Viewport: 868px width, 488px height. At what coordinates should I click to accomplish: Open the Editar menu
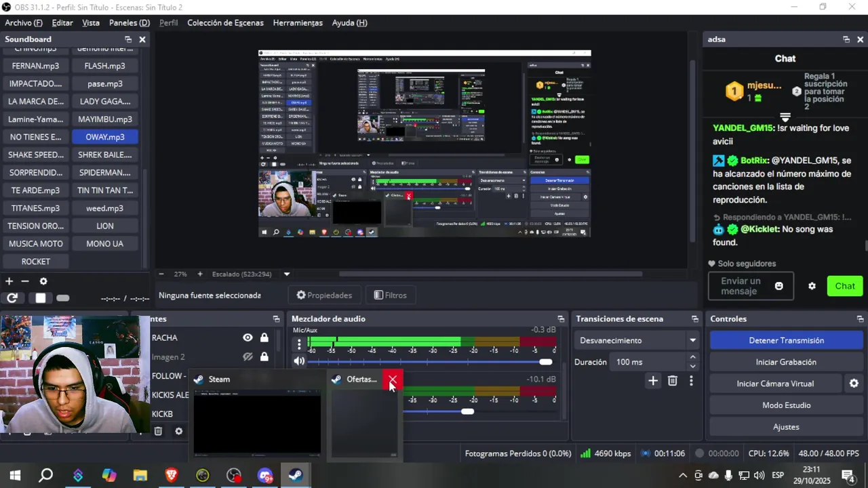pyautogui.click(x=62, y=22)
